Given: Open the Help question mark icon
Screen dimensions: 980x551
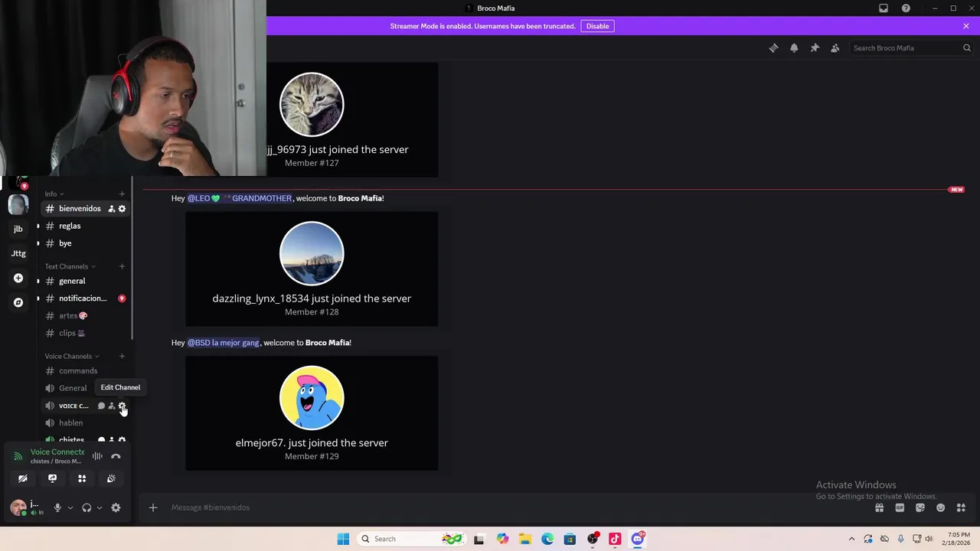Looking at the screenshot, I should tap(906, 8).
